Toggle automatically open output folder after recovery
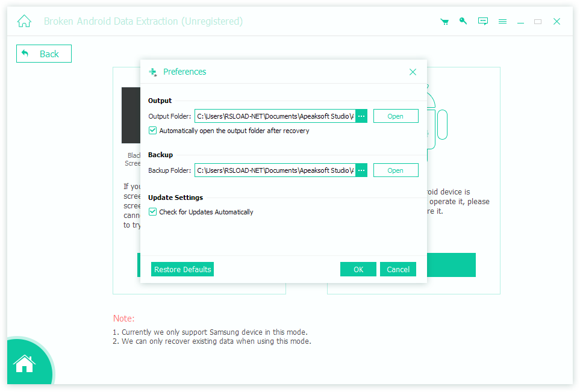 pyautogui.click(x=152, y=131)
